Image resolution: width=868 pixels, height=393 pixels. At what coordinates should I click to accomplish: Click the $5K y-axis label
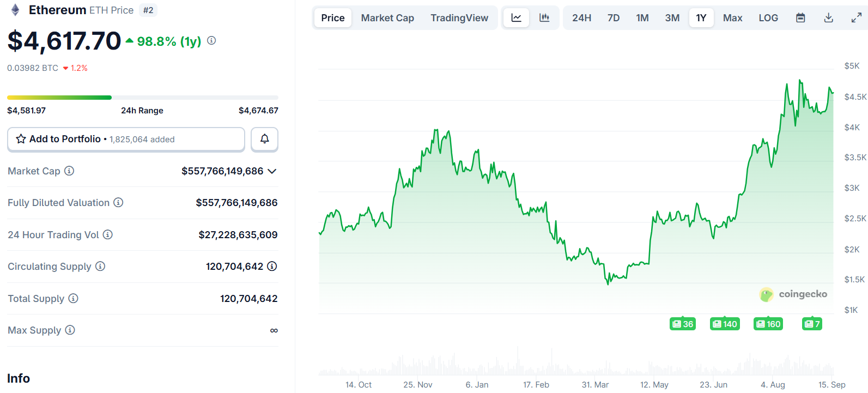852,66
